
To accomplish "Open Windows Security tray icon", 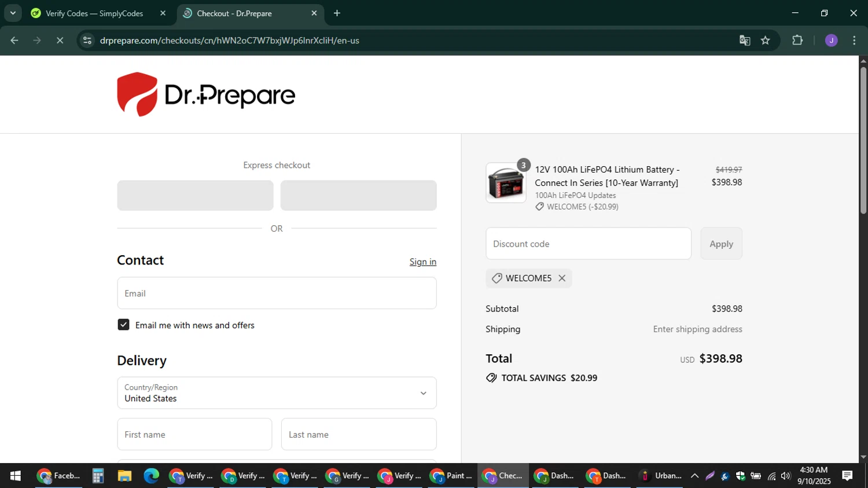I will coord(740,476).
